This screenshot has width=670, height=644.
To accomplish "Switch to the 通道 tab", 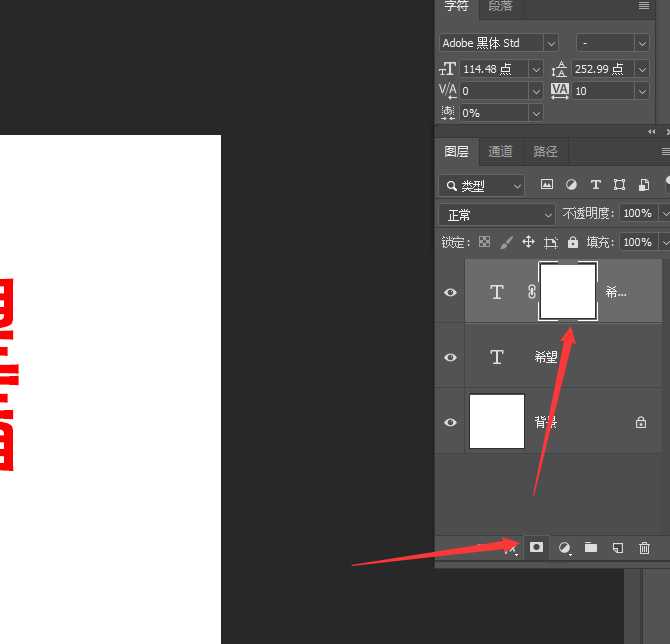I will click(x=500, y=152).
